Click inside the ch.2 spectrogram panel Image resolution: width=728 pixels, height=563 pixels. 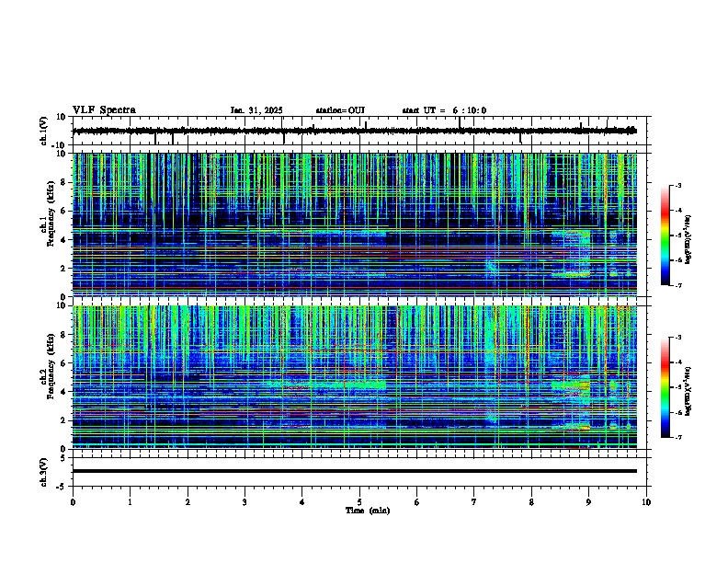[355, 377]
